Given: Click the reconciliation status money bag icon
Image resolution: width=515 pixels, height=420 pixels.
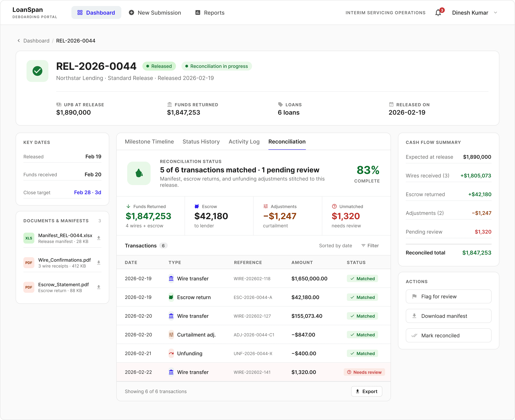Looking at the screenshot, I should pos(139,173).
